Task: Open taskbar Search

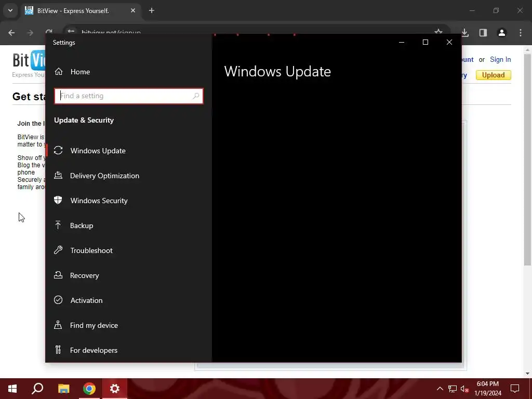Action: 37,389
